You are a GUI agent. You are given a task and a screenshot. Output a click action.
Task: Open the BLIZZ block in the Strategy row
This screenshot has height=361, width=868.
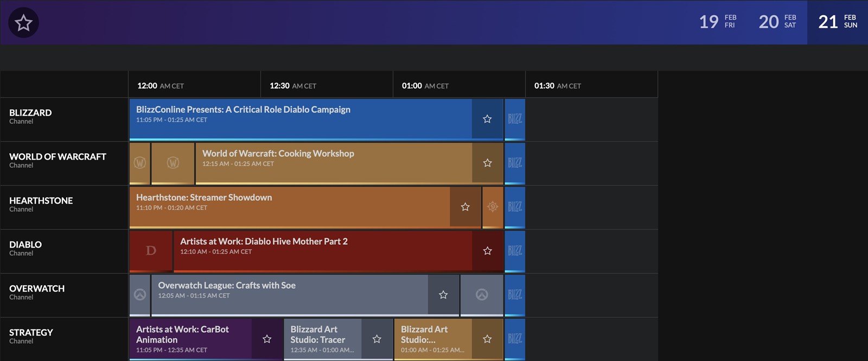click(515, 339)
